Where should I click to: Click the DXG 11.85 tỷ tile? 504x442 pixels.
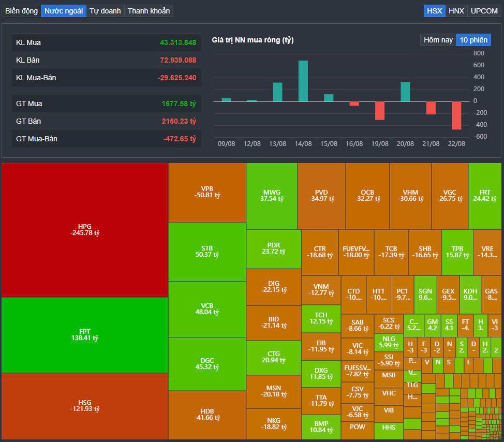click(321, 374)
